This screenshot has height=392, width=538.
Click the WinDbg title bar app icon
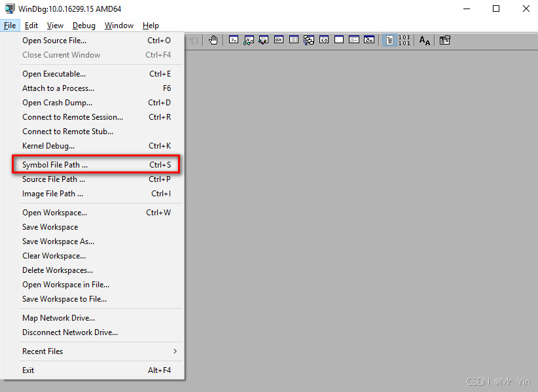click(10, 9)
